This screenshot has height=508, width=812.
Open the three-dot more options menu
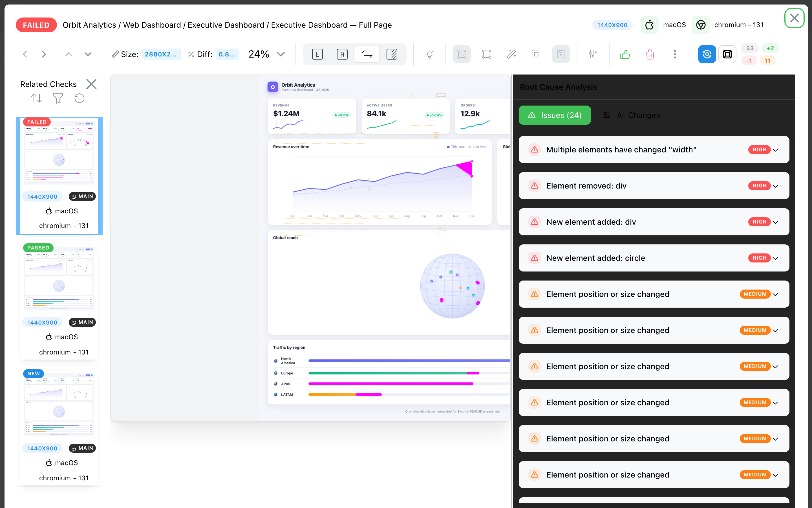[x=675, y=54]
